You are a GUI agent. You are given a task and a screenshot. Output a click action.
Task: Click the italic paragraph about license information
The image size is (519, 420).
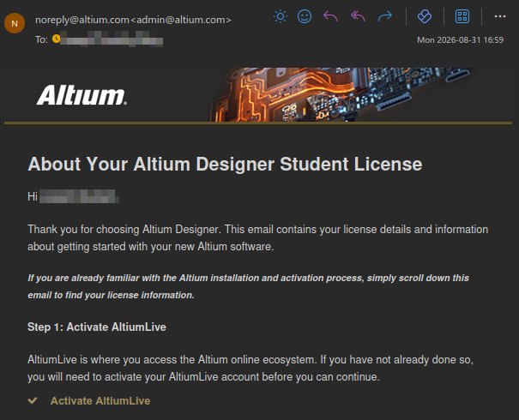click(x=248, y=286)
